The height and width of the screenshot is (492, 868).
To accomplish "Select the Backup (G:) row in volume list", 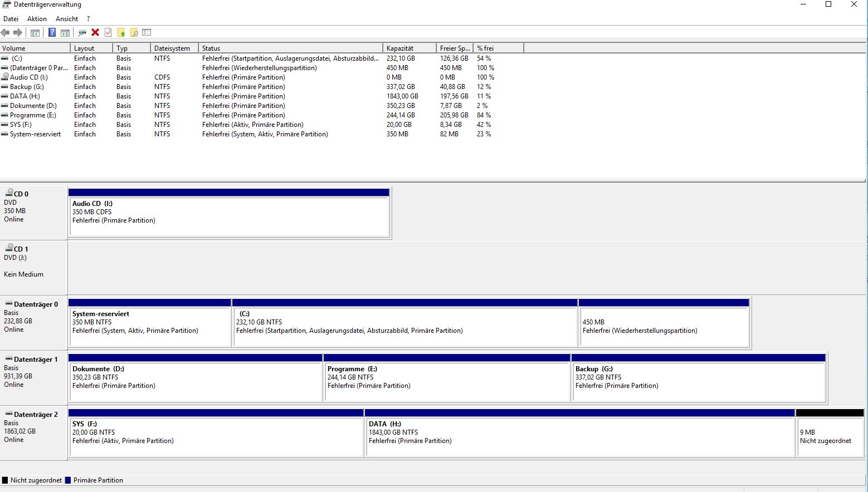I will coord(26,87).
